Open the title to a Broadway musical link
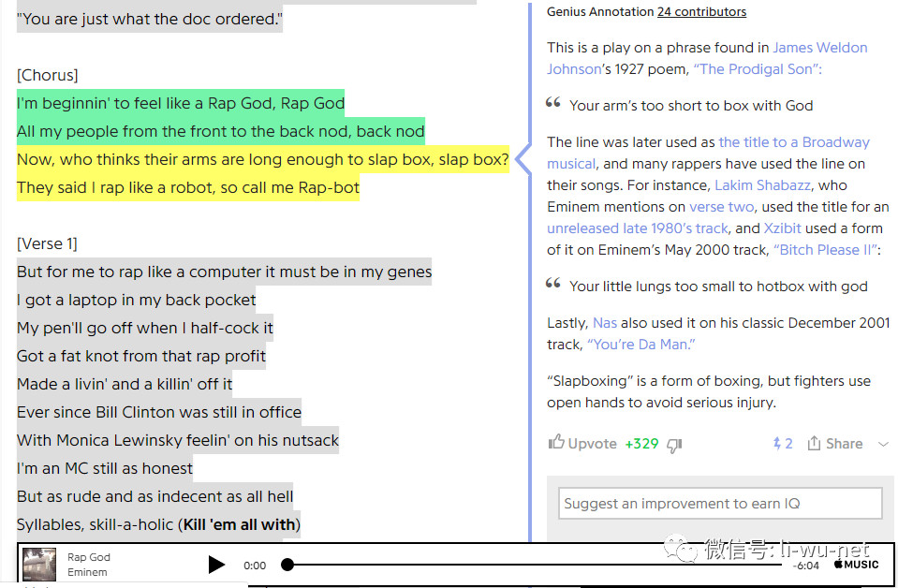Image resolution: width=898 pixels, height=588 pixels. coord(708,153)
